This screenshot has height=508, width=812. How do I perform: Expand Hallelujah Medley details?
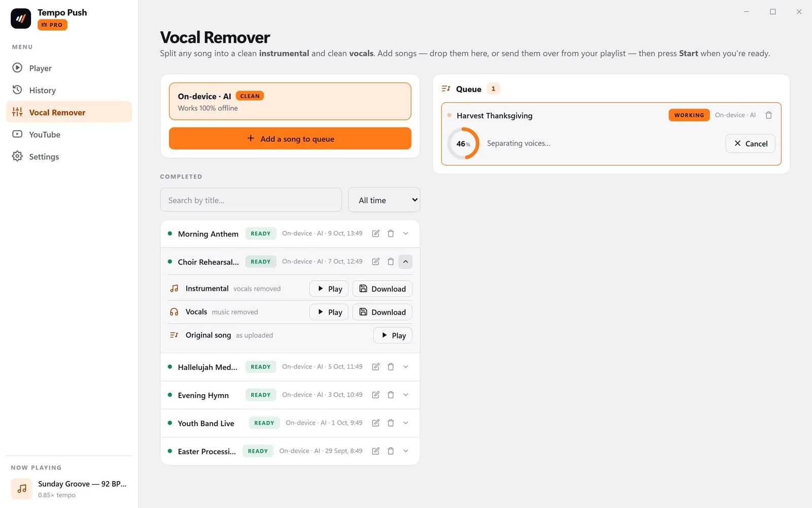click(x=405, y=367)
